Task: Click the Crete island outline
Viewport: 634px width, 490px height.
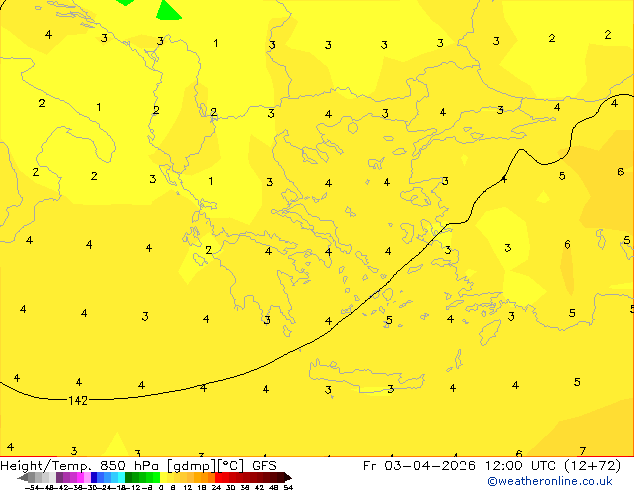Action: pos(366,375)
